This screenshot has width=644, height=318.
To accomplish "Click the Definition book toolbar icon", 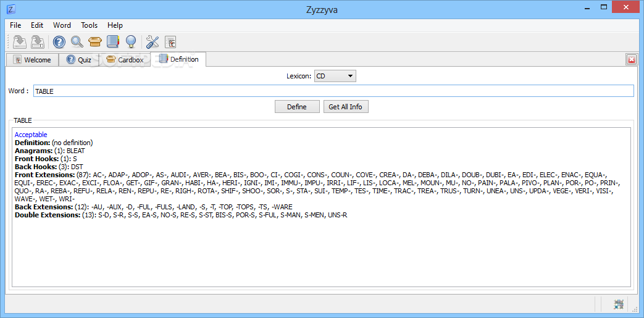I will coord(112,41).
